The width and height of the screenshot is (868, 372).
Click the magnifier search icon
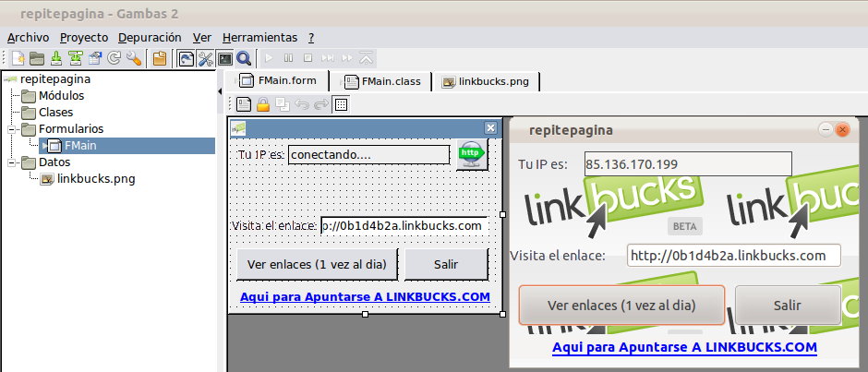click(x=244, y=58)
